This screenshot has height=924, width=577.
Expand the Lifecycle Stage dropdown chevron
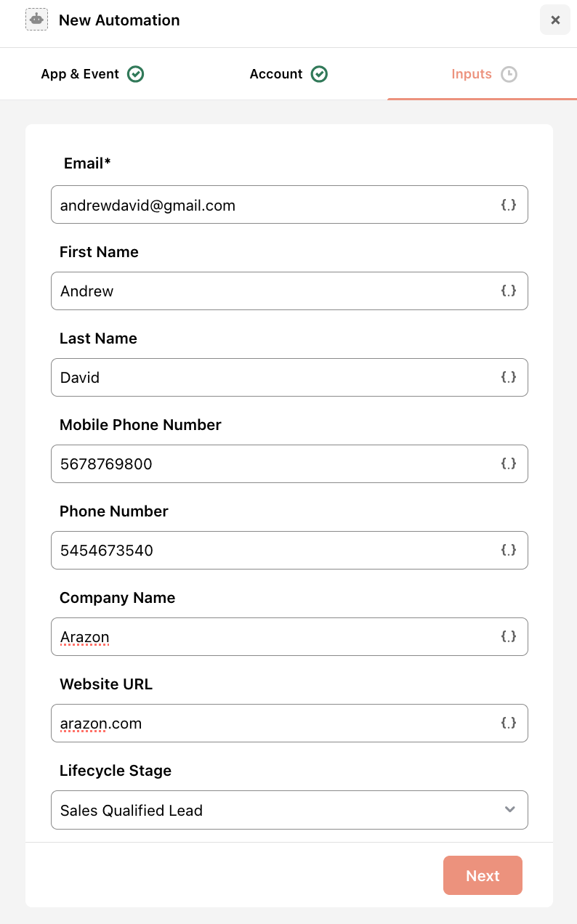pos(510,809)
